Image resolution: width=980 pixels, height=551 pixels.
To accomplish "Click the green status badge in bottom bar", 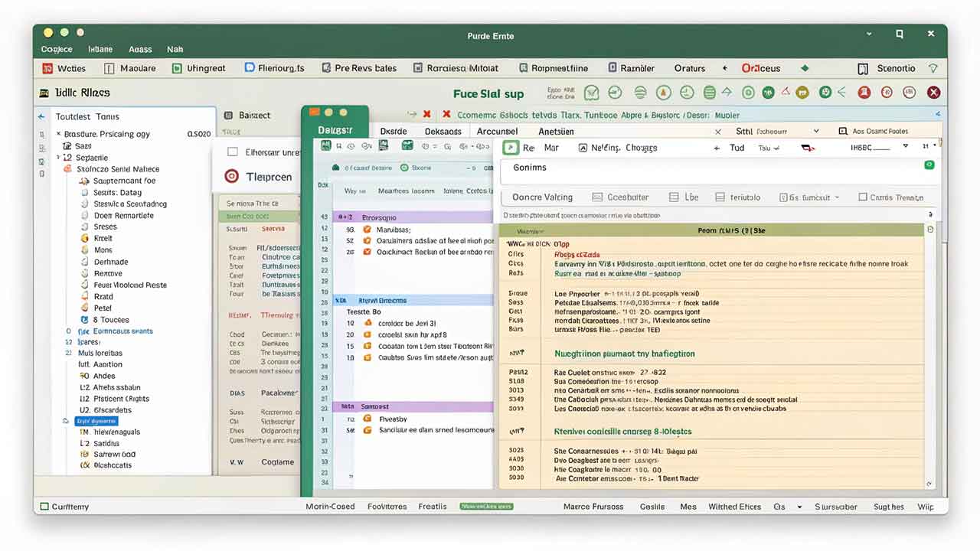I will point(486,506).
